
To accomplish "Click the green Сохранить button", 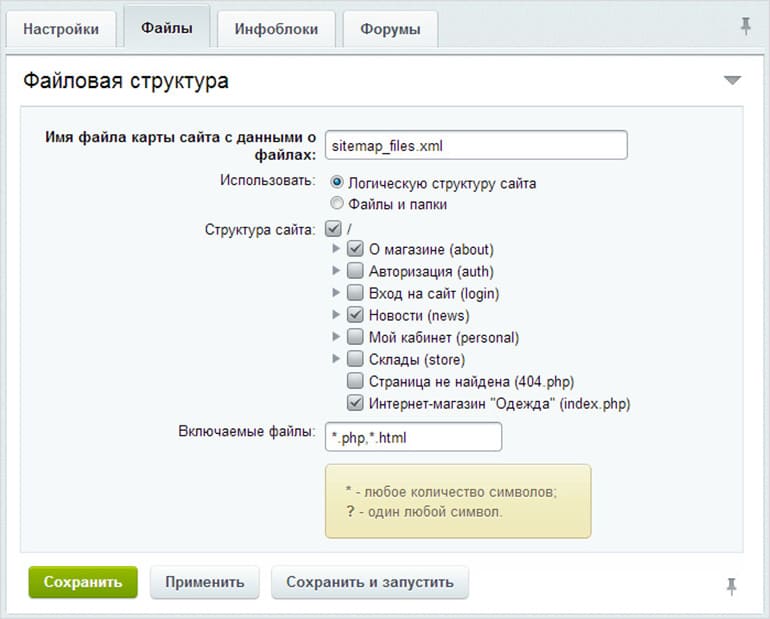I will coord(83,582).
